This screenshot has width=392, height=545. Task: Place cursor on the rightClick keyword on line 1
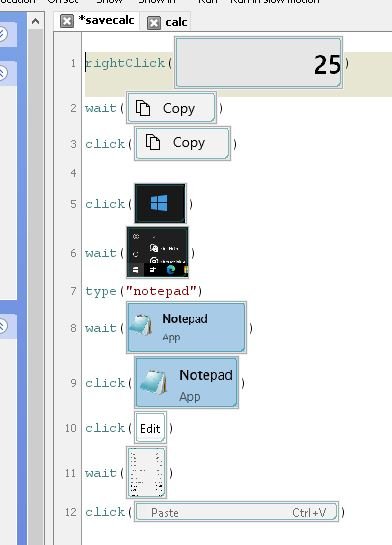tap(125, 63)
